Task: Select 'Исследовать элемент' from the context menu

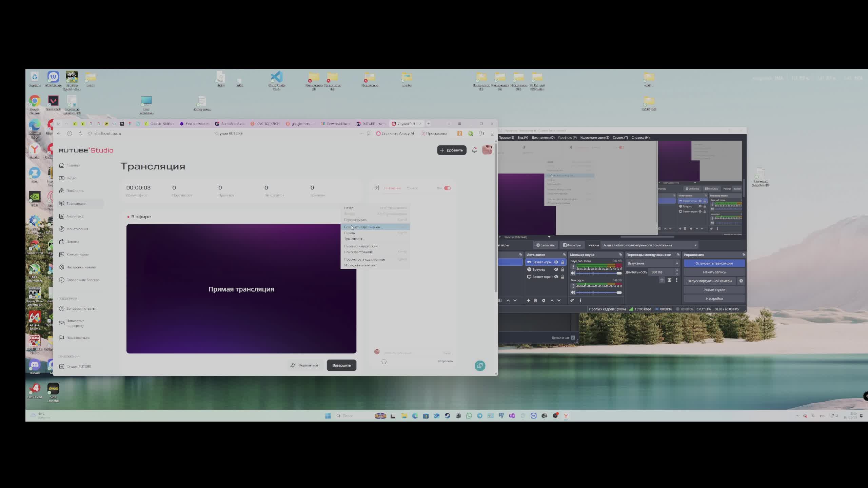Action: pos(375,265)
